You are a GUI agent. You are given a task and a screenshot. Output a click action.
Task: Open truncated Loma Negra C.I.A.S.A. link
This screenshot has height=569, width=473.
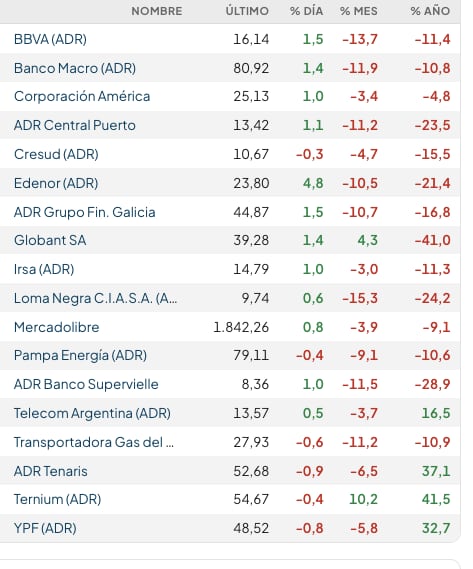tap(95, 298)
